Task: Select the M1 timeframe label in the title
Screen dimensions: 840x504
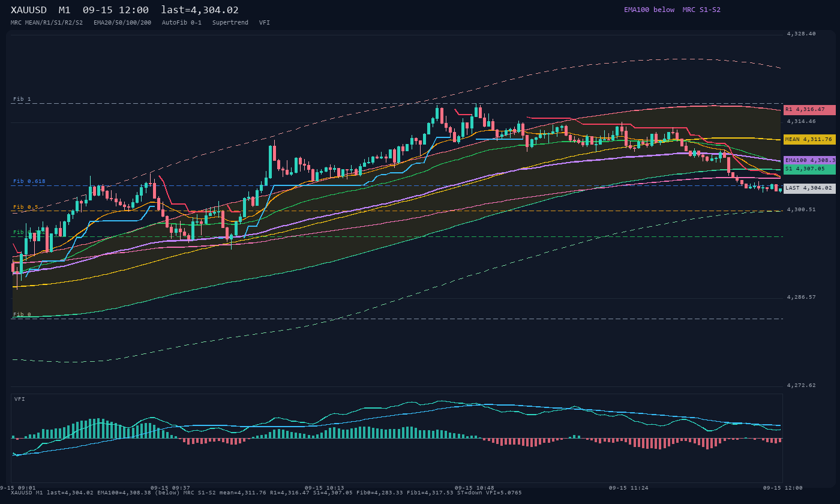Action: (64, 10)
